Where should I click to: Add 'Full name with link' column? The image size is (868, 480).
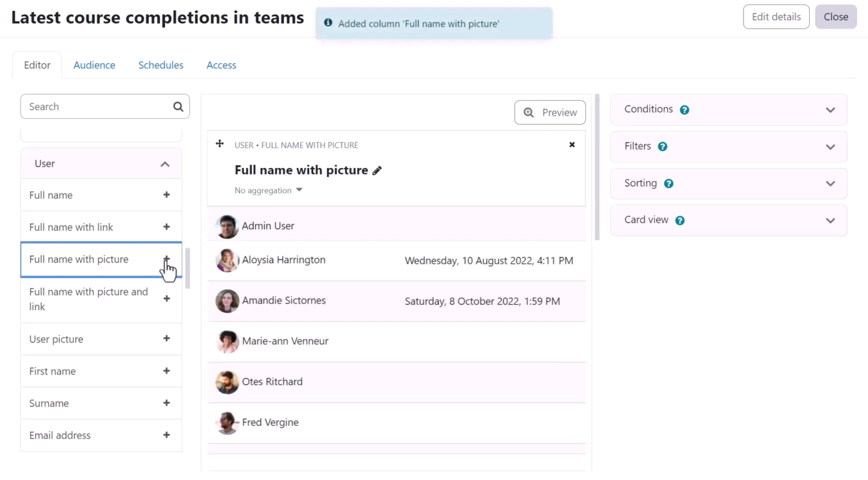pyautogui.click(x=166, y=227)
